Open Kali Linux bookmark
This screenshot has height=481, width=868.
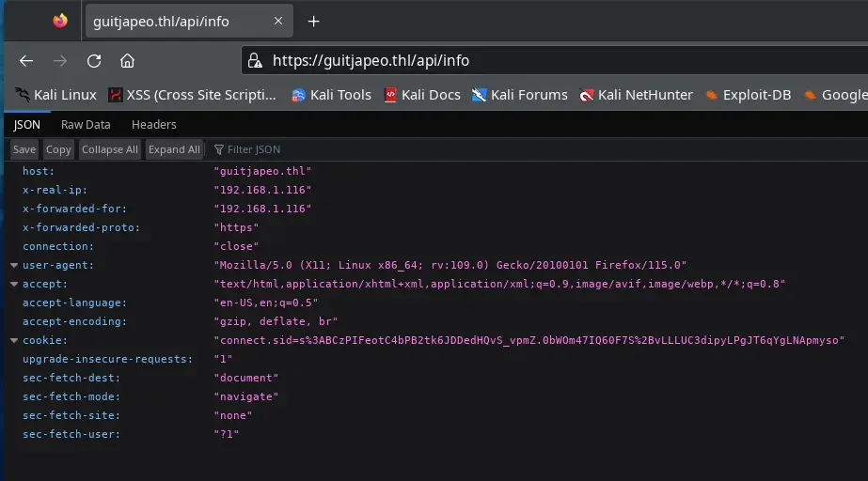point(55,95)
